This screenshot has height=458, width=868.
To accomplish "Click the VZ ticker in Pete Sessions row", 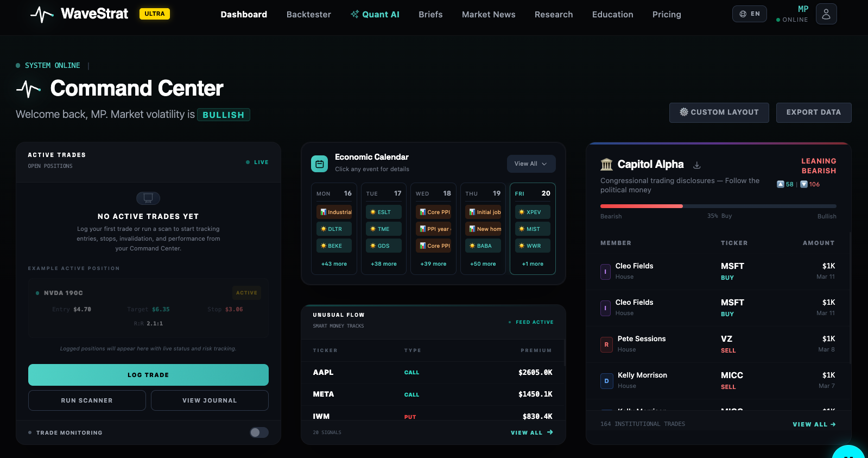I will point(726,338).
